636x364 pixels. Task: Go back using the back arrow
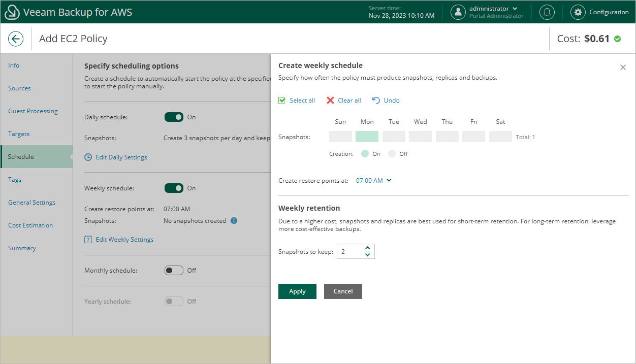[16, 39]
